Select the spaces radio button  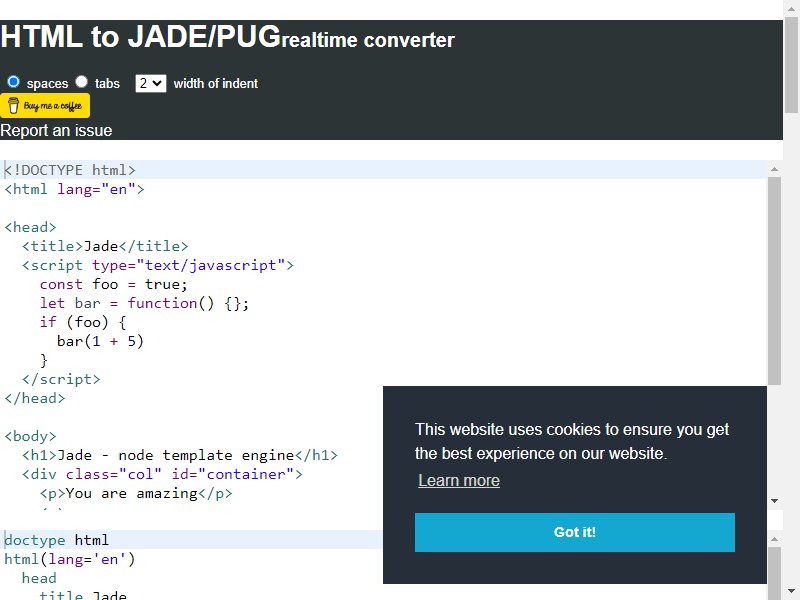pyautogui.click(x=14, y=82)
